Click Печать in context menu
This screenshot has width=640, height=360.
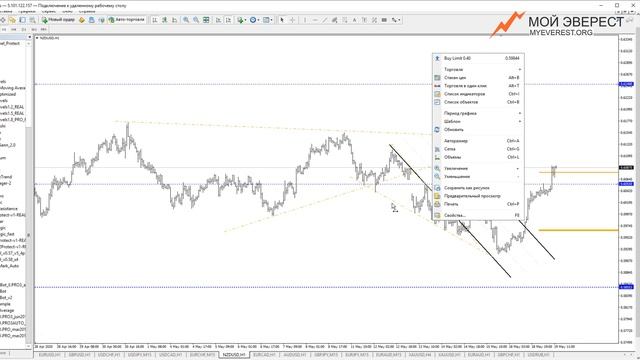click(x=478, y=204)
